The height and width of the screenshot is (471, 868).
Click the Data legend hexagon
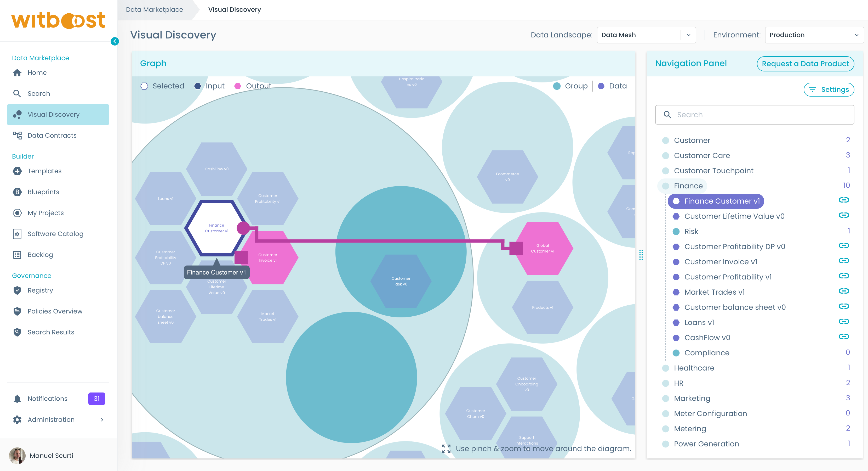[x=601, y=86]
